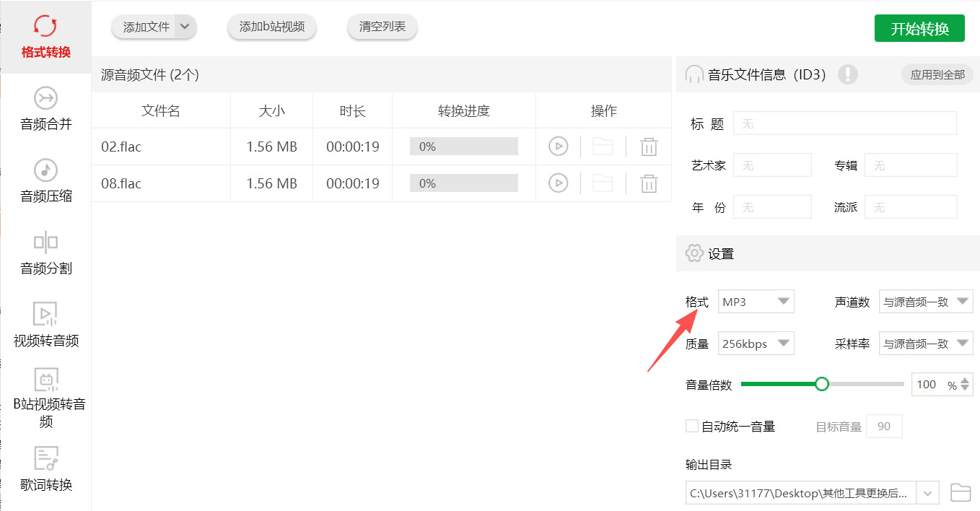Click 添加b站视频 button

click(272, 27)
